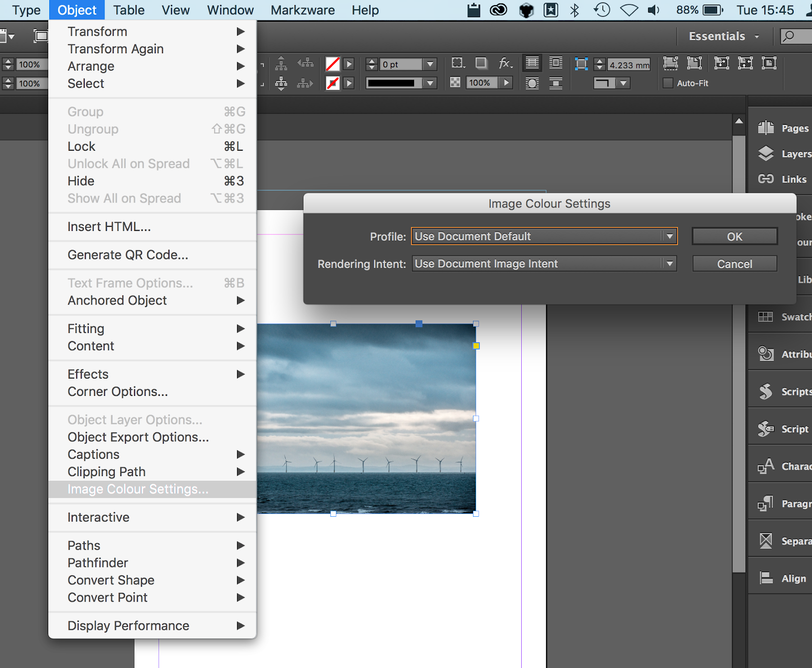Click the corner size stepper arrows
The image size is (812, 668).
[x=600, y=64]
